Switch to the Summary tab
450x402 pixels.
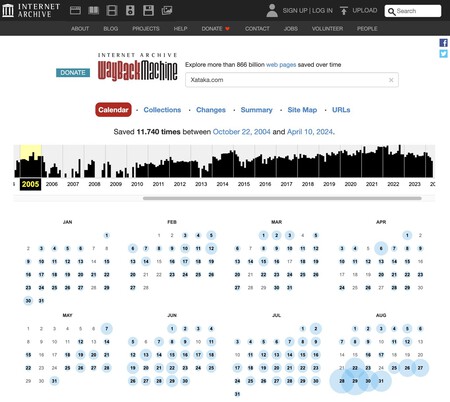point(256,110)
